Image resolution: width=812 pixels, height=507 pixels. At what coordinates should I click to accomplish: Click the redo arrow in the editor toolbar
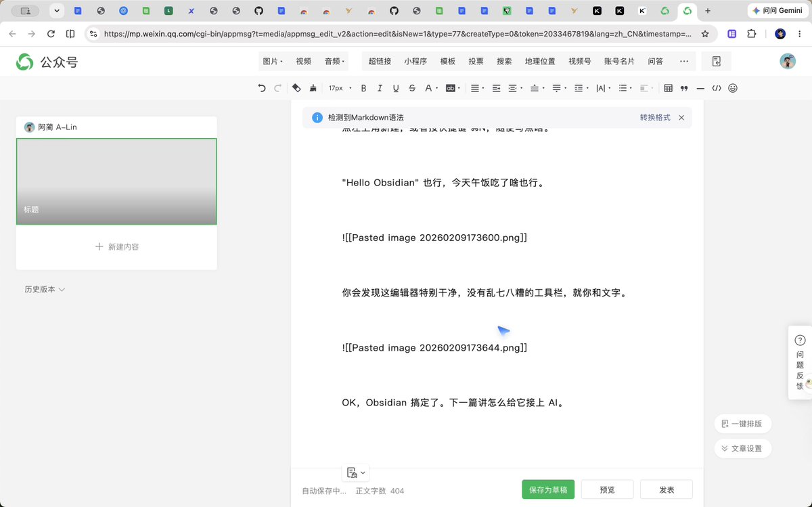[x=277, y=88]
